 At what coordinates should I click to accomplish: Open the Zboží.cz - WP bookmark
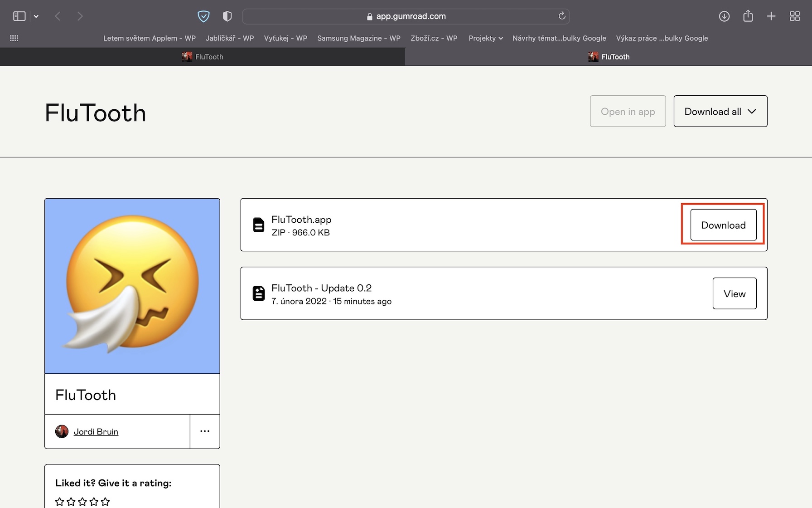(x=434, y=38)
